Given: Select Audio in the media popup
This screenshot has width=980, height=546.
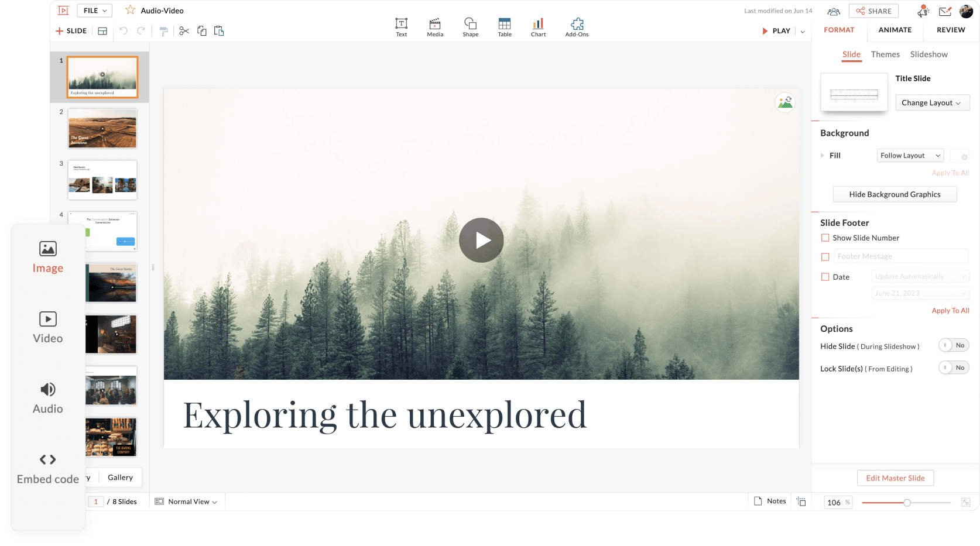Looking at the screenshot, I should (47, 398).
